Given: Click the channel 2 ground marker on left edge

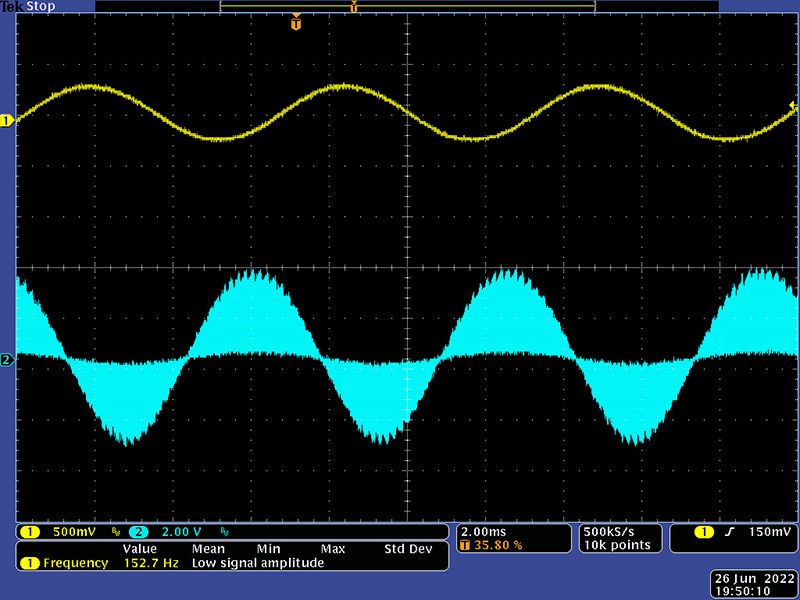Looking at the screenshot, I should (7, 359).
